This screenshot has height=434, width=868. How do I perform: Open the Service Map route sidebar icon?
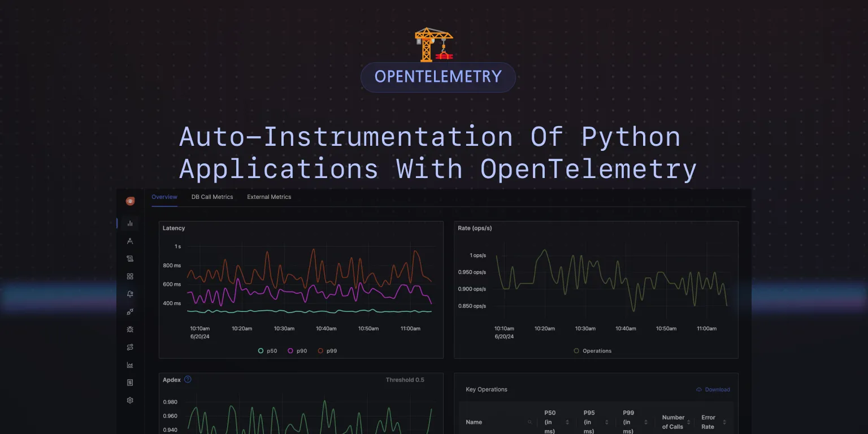point(130,347)
